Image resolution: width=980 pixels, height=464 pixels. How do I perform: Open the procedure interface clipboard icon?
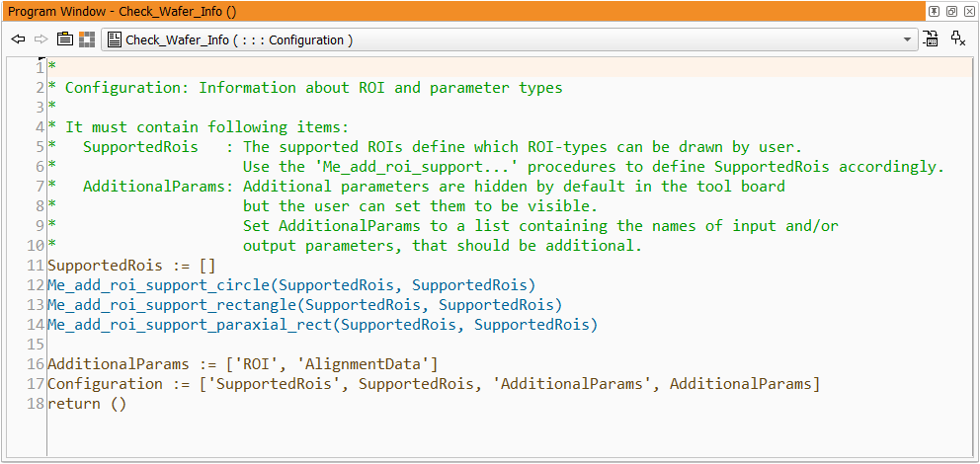coord(65,39)
